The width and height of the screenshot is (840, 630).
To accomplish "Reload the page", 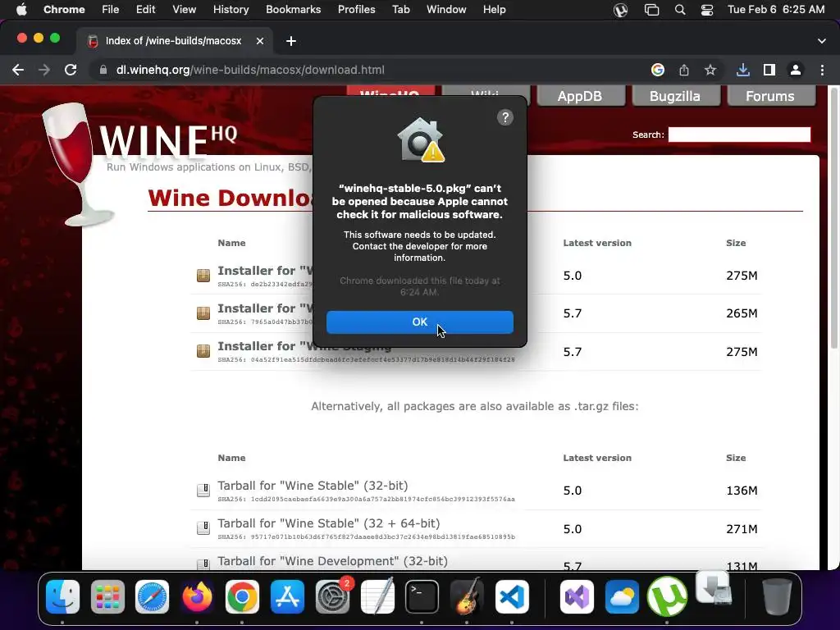I will [x=71, y=70].
